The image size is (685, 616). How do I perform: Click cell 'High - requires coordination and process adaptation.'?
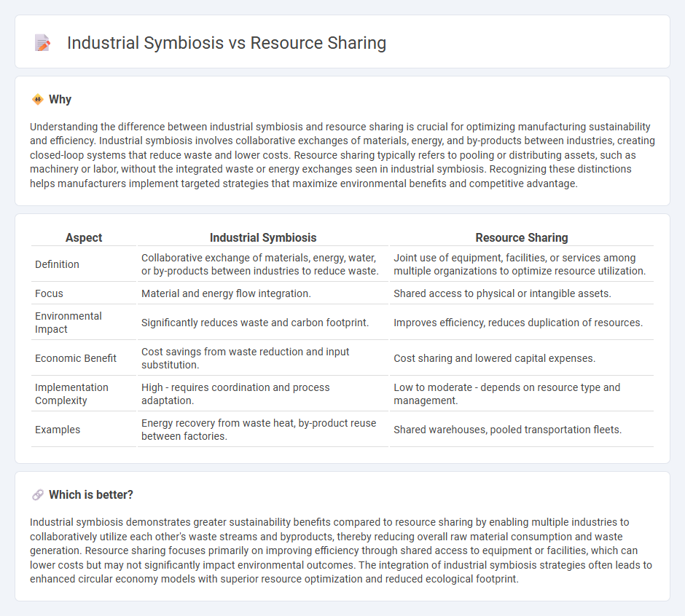coord(263,394)
